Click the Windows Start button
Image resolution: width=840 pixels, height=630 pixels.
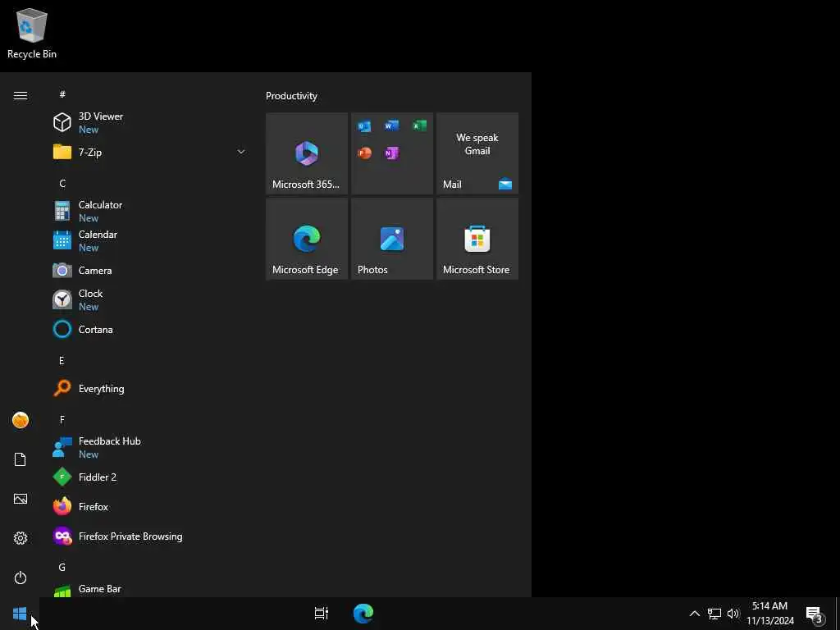(20, 614)
